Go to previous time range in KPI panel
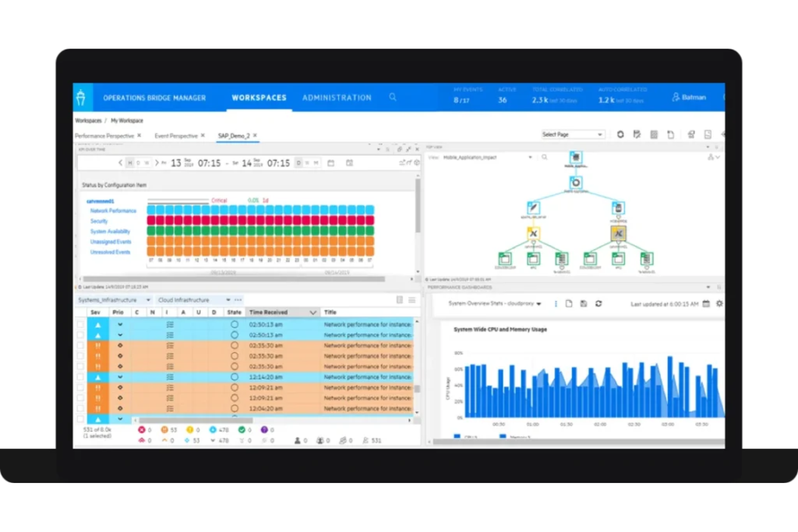Viewport: 798px width, 532px height. pyautogui.click(x=120, y=163)
